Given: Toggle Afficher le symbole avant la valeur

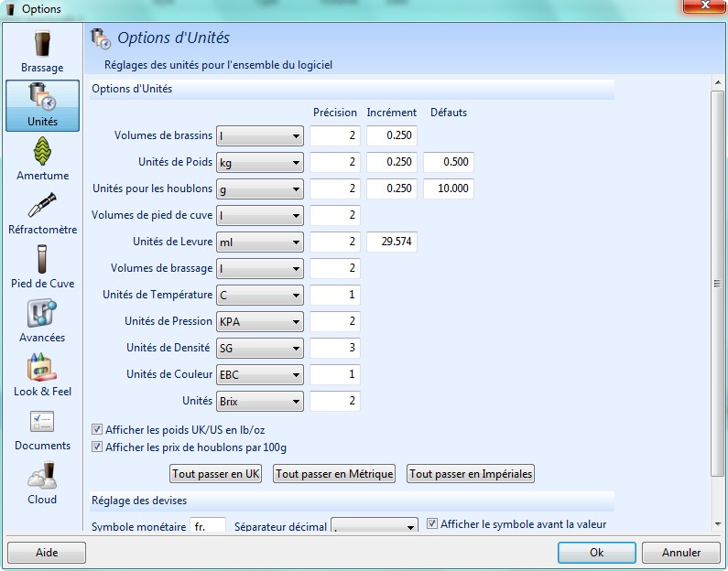Looking at the screenshot, I should [433, 524].
